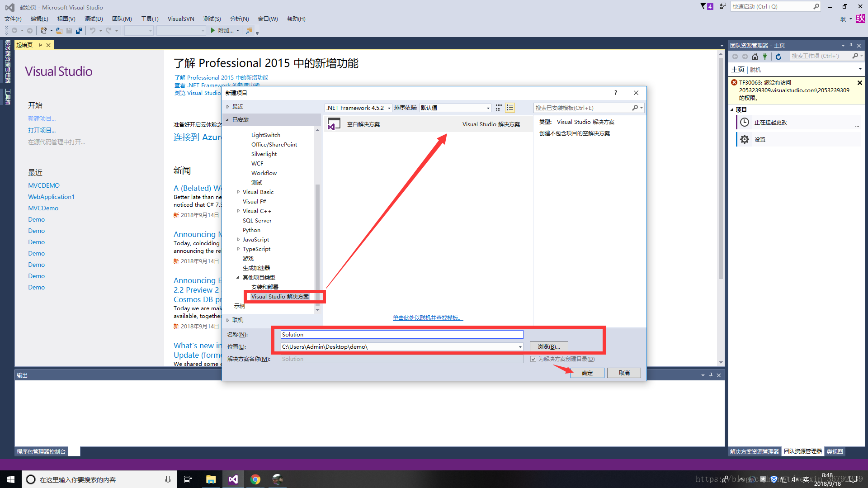Click the Browse button for location

[549, 347]
